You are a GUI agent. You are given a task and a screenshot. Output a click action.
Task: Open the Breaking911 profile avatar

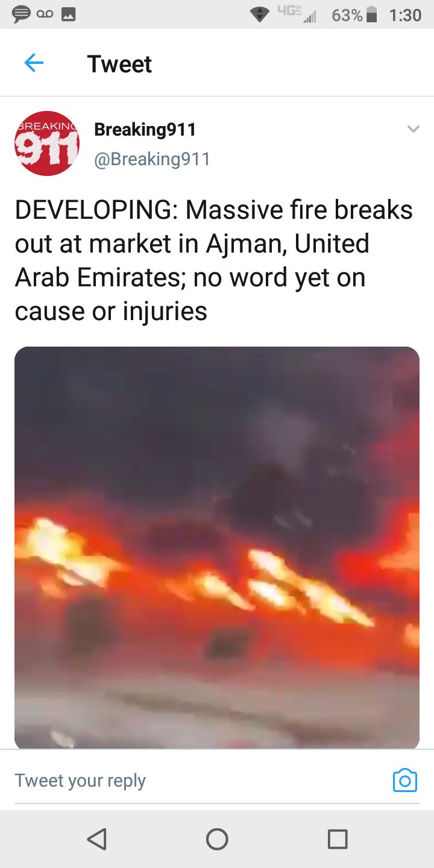47,143
